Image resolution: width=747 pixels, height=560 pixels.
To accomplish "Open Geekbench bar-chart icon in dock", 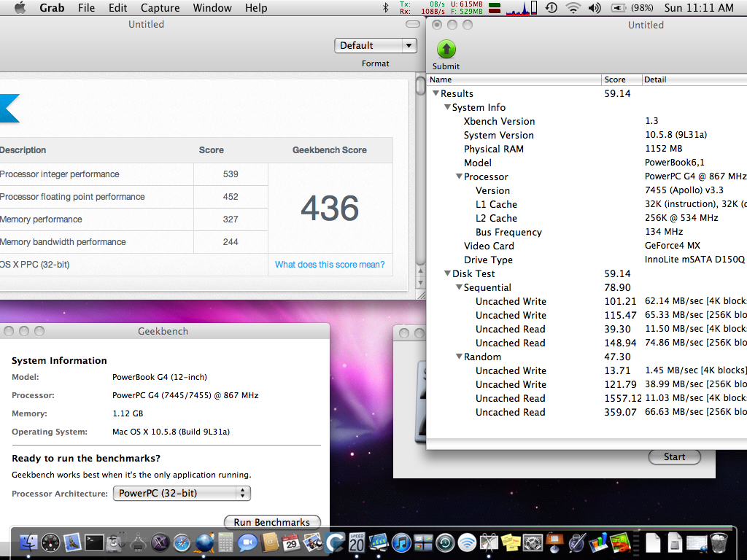I will [379, 542].
